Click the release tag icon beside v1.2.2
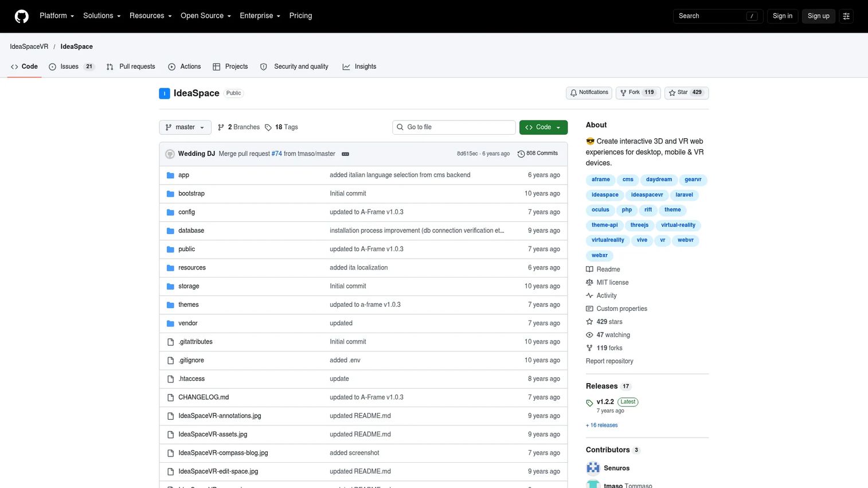The image size is (868, 488). [x=589, y=403]
